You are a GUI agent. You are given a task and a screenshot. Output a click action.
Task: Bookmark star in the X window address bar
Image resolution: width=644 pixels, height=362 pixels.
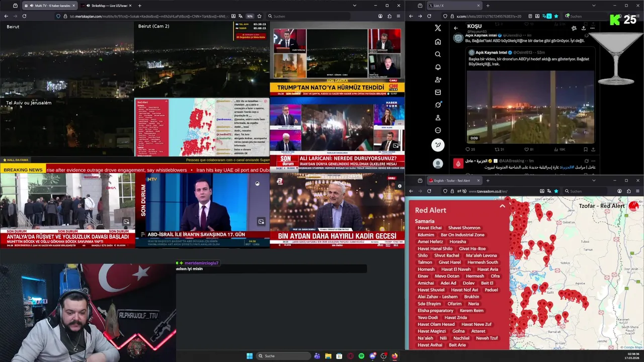[556, 16]
